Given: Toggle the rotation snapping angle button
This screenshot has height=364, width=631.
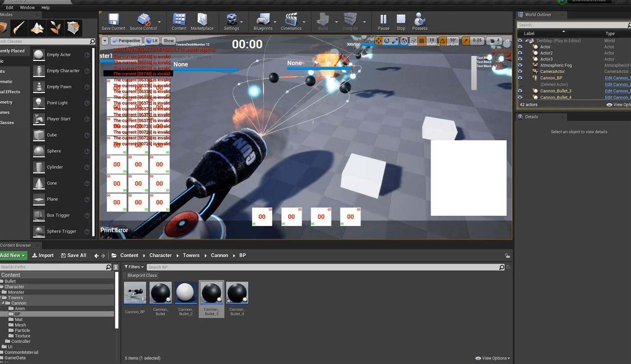Looking at the screenshot, I should pos(443,41).
